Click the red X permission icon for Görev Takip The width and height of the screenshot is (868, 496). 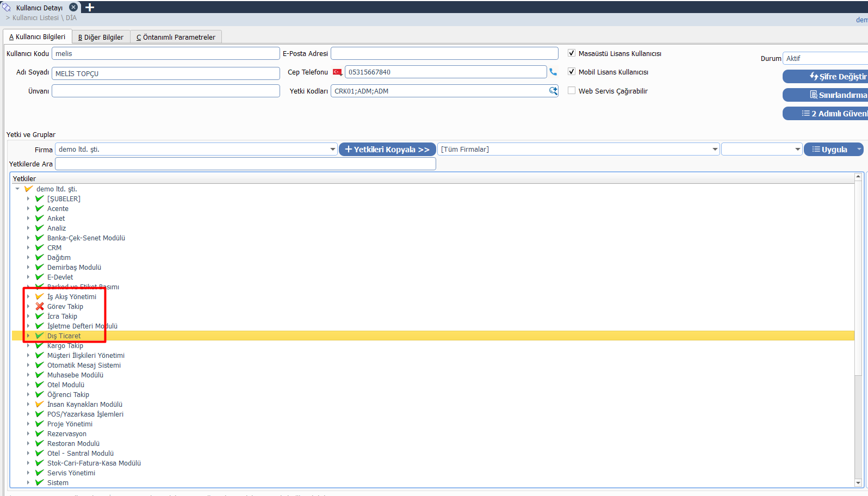point(40,306)
